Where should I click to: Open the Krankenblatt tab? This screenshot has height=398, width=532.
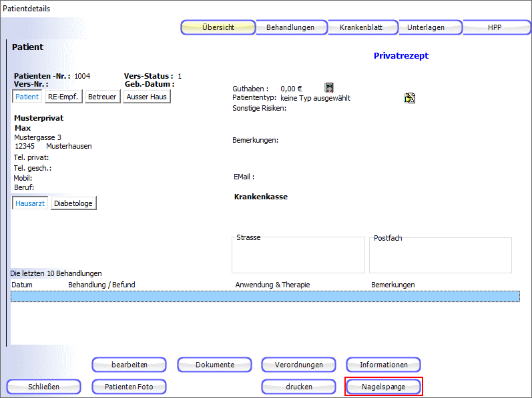(363, 27)
